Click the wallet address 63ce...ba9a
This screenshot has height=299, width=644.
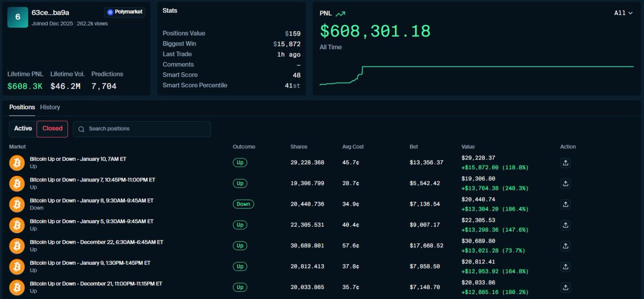(50, 12)
